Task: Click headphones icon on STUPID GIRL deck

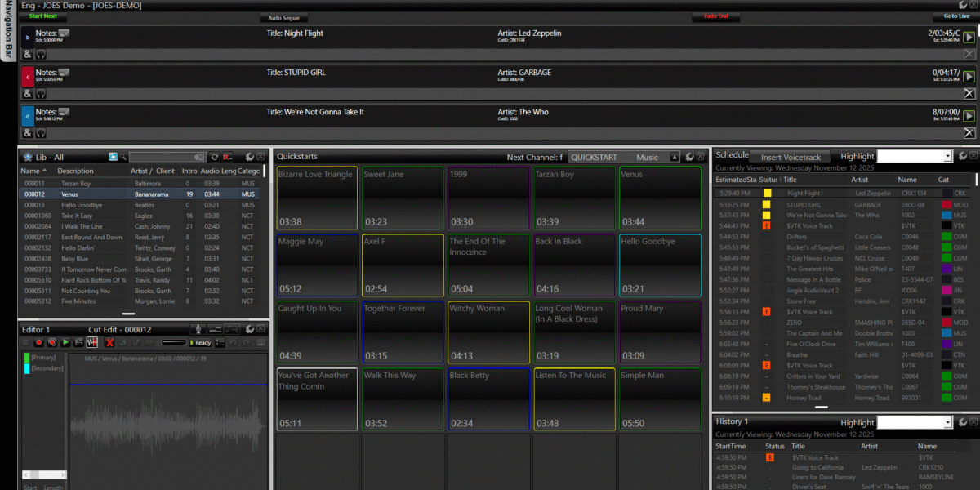Action: (x=40, y=94)
